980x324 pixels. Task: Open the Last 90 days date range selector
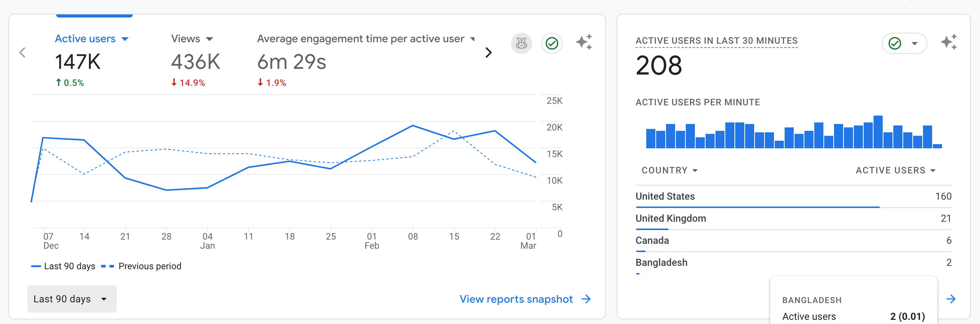[x=71, y=299]
